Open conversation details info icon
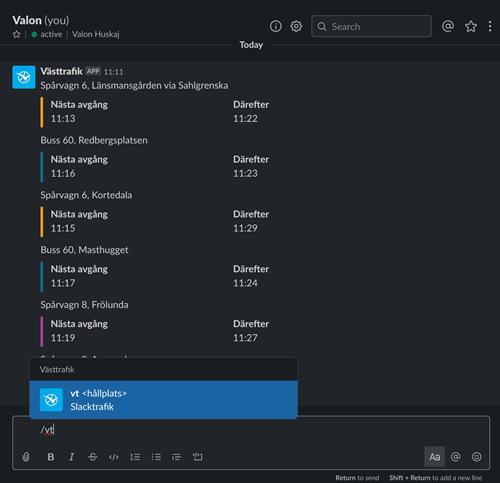 pyautogui.click(x=275, y=26)
